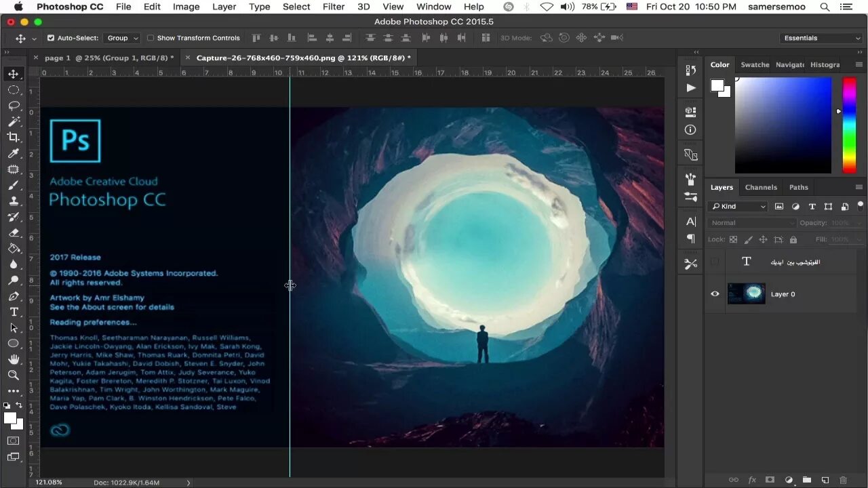The image size is (868, 488).
Task: Click the Add layer mask icon
Action: 770,480
